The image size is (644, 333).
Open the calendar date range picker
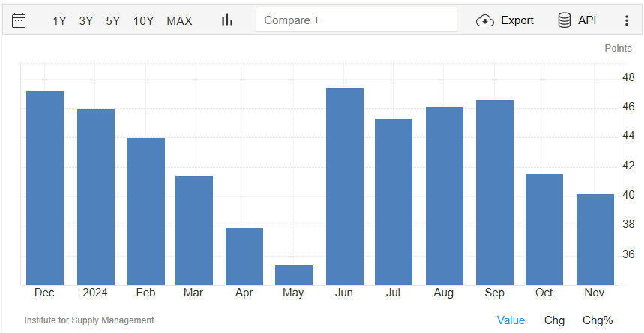pyautogui.click(x=19, y=20)
